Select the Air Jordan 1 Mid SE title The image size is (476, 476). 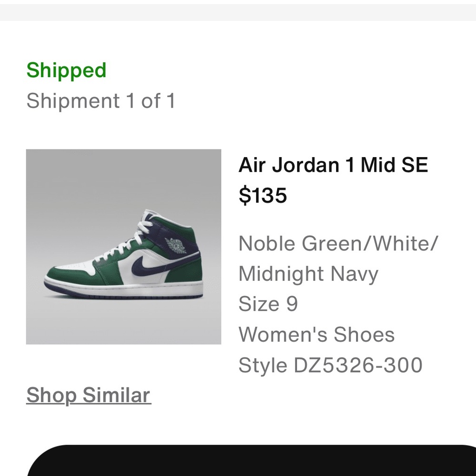coord(333,165)
